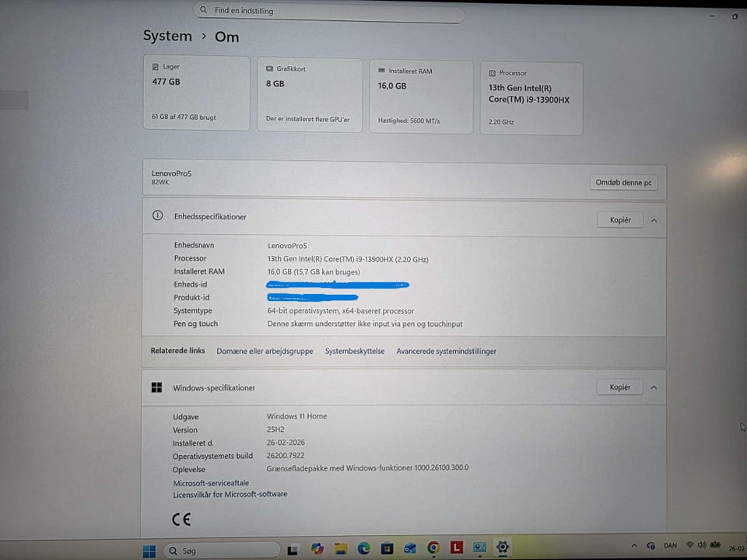The image size is (747, 560).
Task: Select the Enhedsnavn value 'LenovoPro5'
Action: pyautogui.click(x=287, y=246)
